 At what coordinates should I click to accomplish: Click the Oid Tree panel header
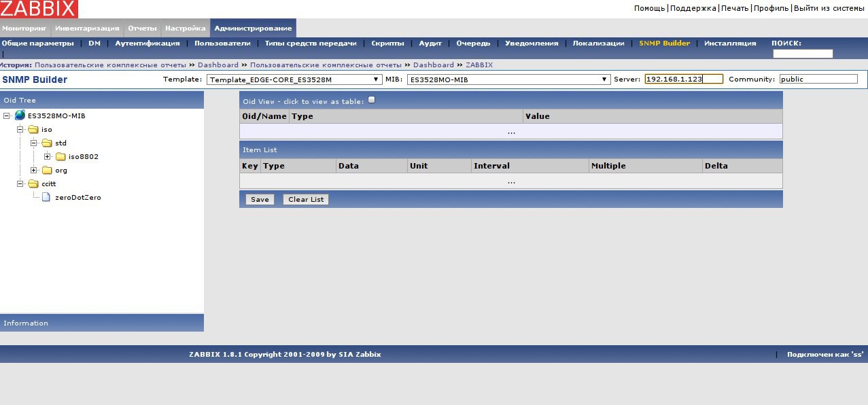click(102, 100)
